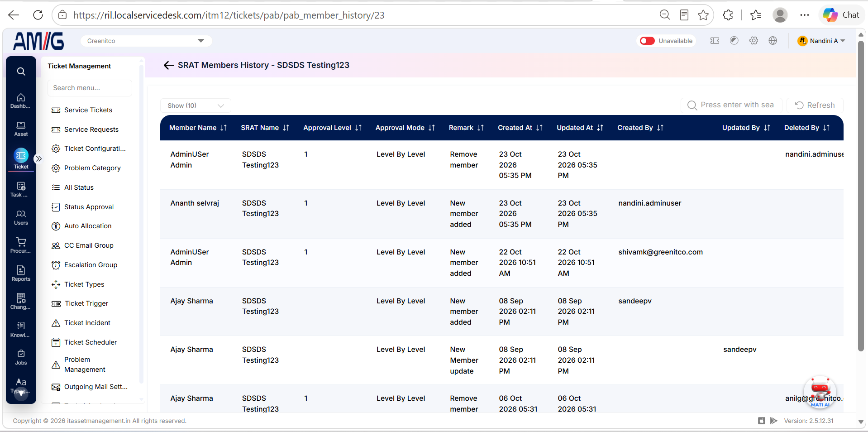Image resolution: width=868 pixels, height=432 pixels.
Task: Click the scroll-down arrow at sidebar bottom
Action: 21,394
